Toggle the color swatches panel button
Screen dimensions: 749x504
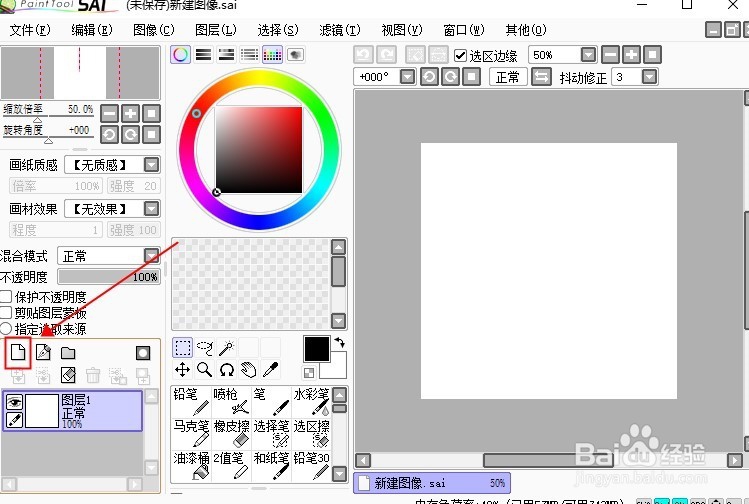[272, 54]
